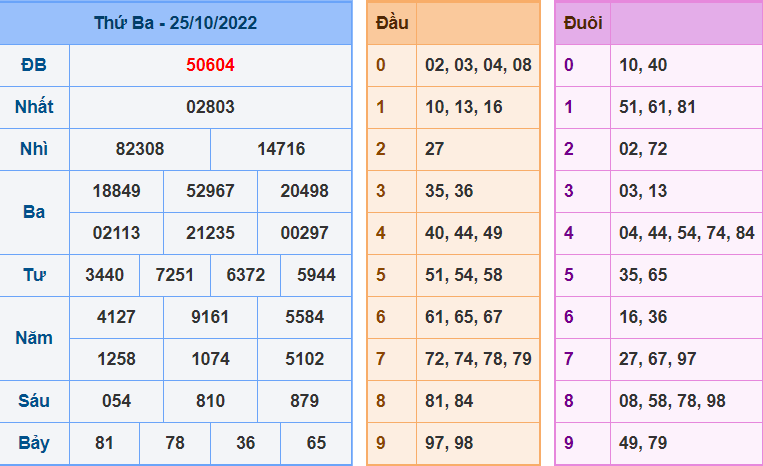Select Năm prize number 9161
Viewport: 763px width, 466px height.
tap(210, 317)
